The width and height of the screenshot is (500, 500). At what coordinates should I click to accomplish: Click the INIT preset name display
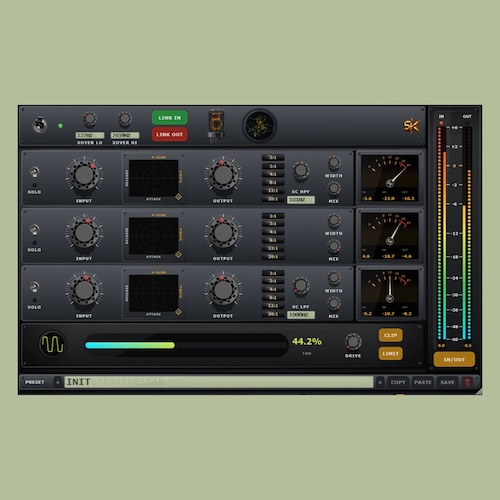(219, 382)
